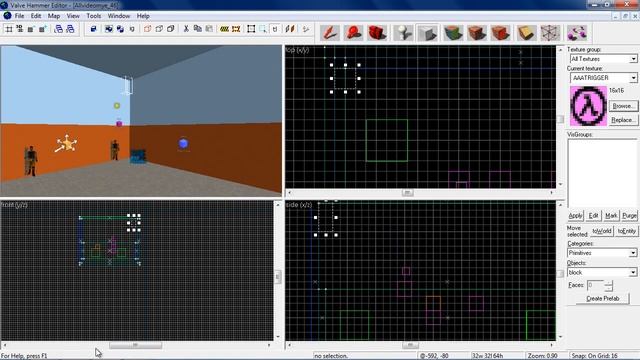640x360 pixels.
Task: Load saved window state icon
Action: 59,29
